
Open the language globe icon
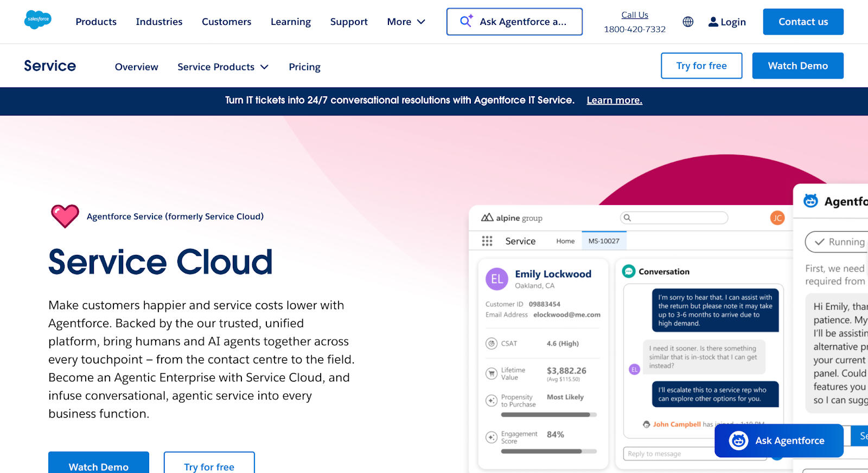pyautogui.click(x=688, y=22)
